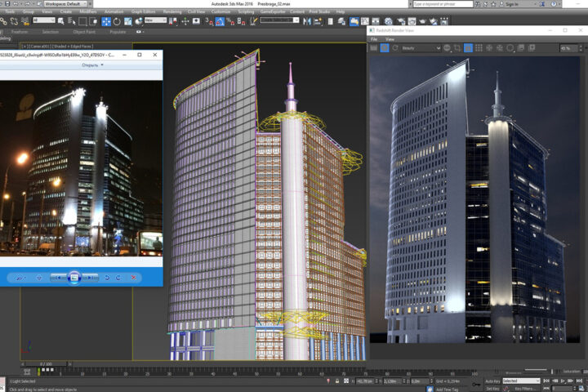Click the search keyword input field
The height and width of the screenshot is (392, 588).
tap(443, 4)
